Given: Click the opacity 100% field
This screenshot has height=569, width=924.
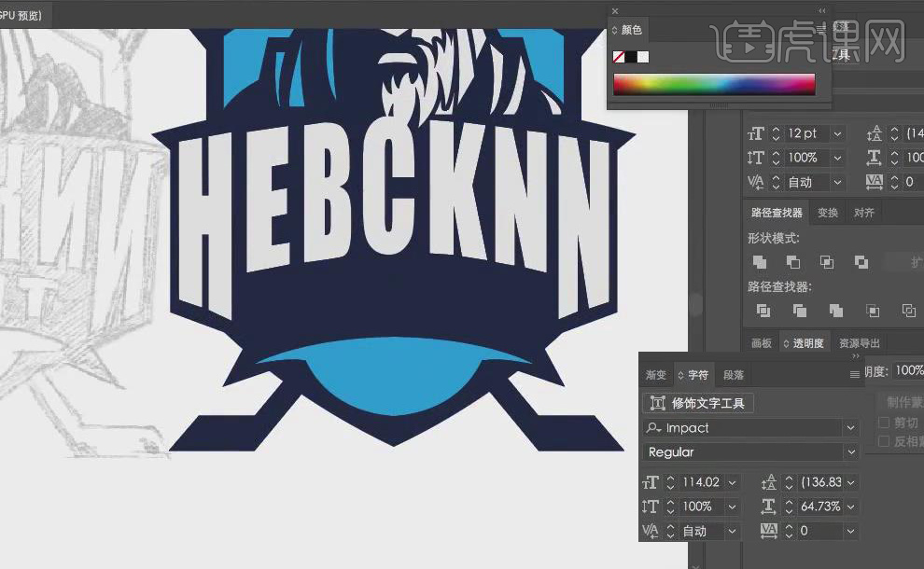Looking at the screenshot, I should point(909,370).
